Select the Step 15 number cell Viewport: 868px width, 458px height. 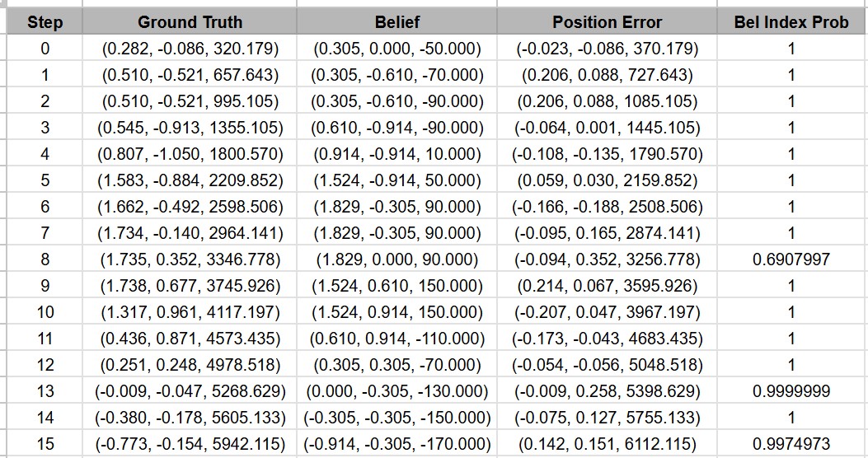[x=45, y=444]
